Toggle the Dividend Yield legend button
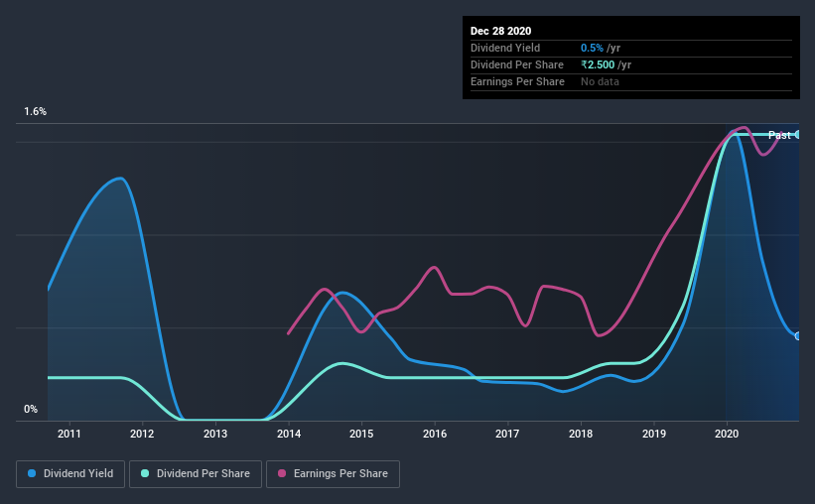Screen dimensions: 815x504 pyautogui.click(x=70, y=474)
